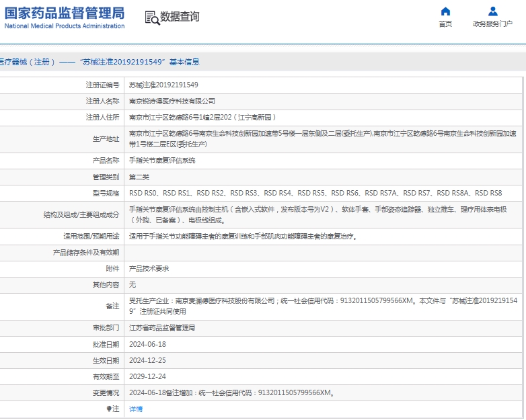Click the Home house icon
The height and width of the screenshot is (420, 526).
click(445, 11)
